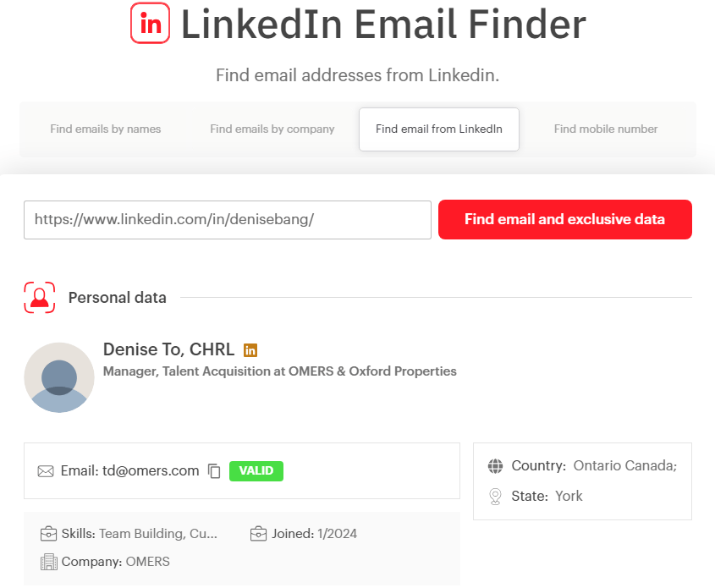Click the green VALID badge
This screenshot has width=715, height=588.
pyautogui.click(x=256, y=471)
